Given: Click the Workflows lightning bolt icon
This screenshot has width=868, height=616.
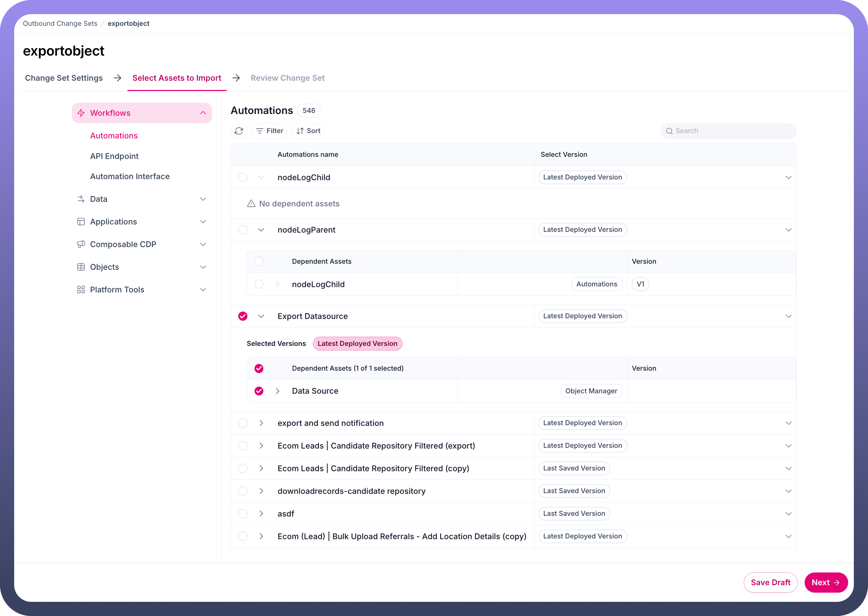Looking at the screenshot, I should (81, 113).
